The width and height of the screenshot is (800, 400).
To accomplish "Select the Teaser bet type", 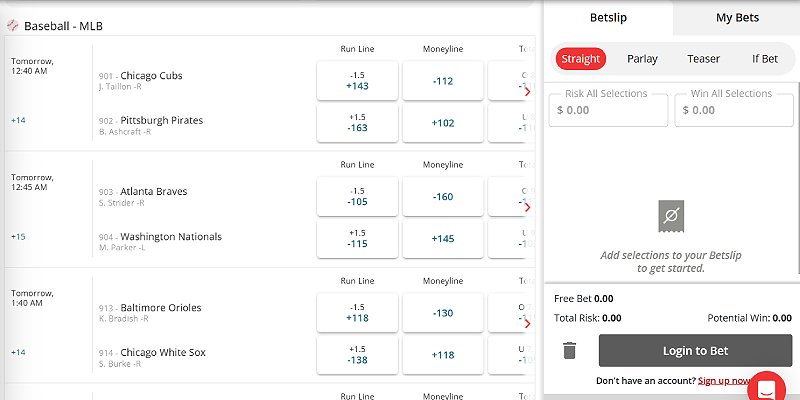I will 703,59.
